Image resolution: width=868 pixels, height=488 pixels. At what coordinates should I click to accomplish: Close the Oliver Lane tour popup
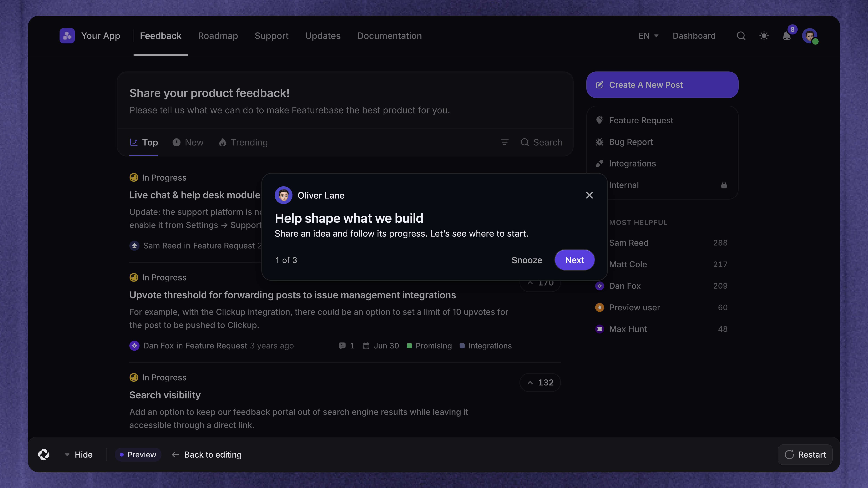(x=589, y=195)
